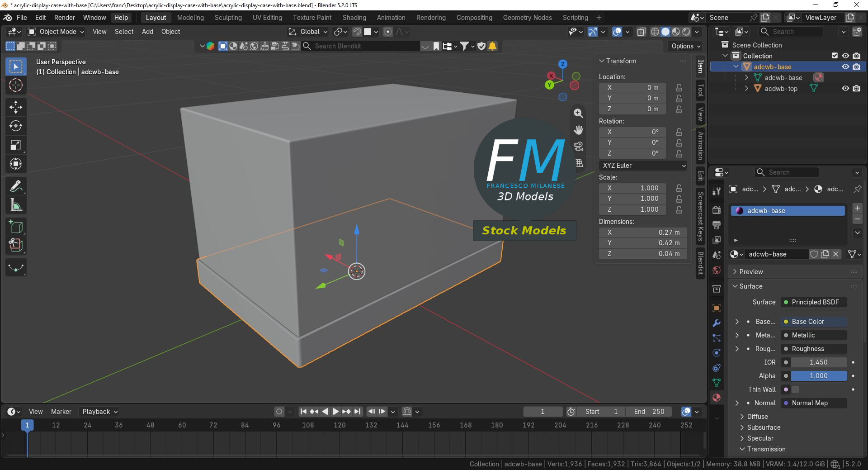Screen dimensions: 868x470
Task: Click the Principled BSDF surface button
Action: (x=815, y=302)
